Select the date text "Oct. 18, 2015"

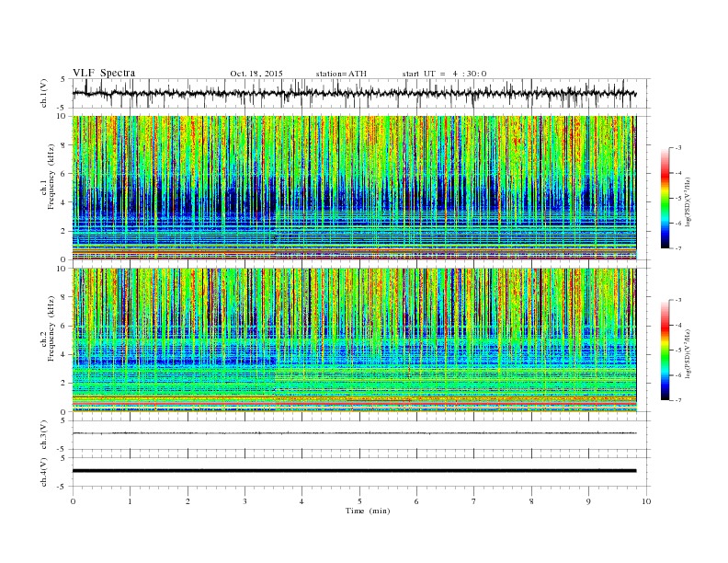pyautogui.click(x=256, y=74)
